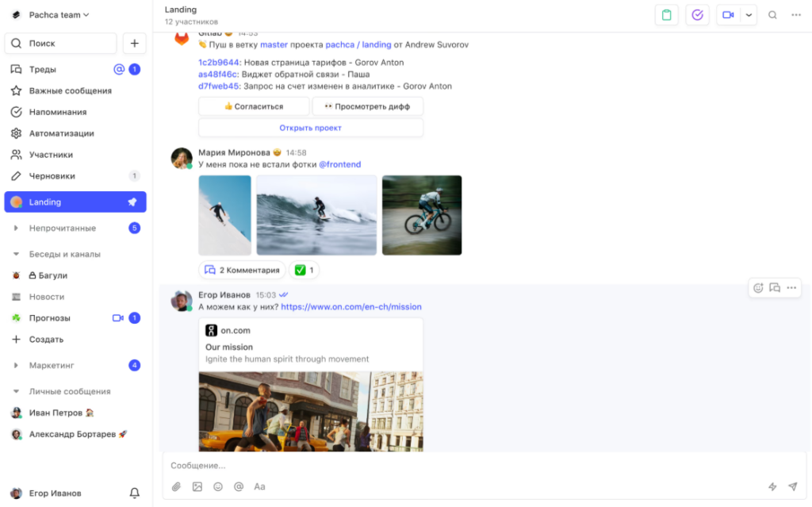Click the Открыть проект button

click(311, 128)
